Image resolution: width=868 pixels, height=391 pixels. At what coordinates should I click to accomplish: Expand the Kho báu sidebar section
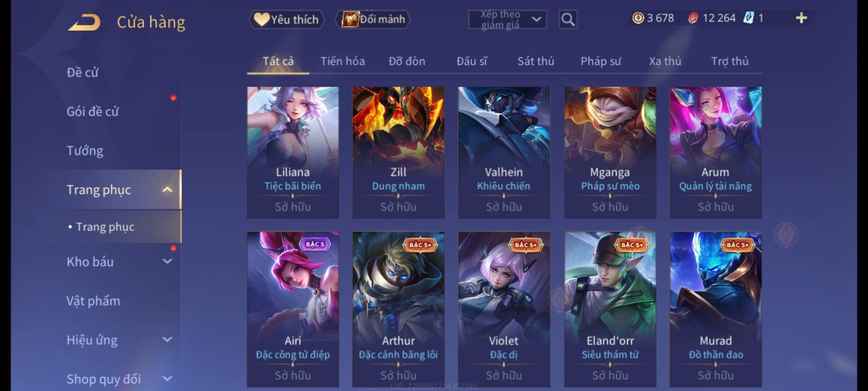point(167,261)
